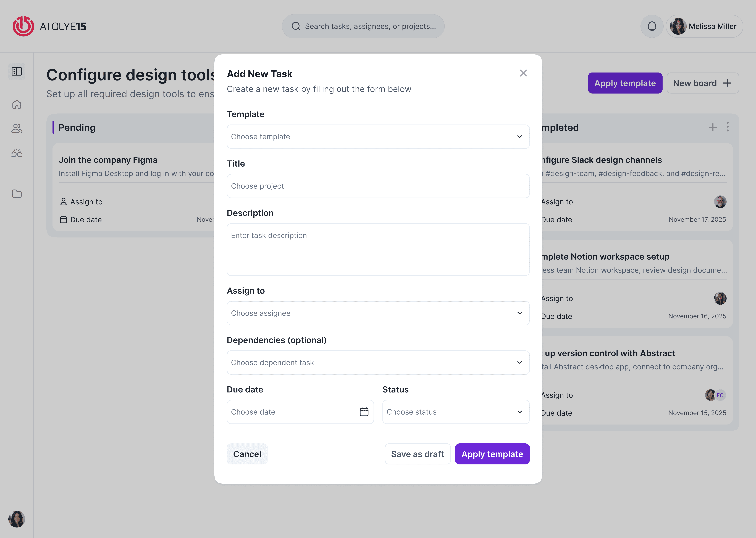Open the notifications bell
Viewport: 756px width, 538px height.
(x=652, y=26)
